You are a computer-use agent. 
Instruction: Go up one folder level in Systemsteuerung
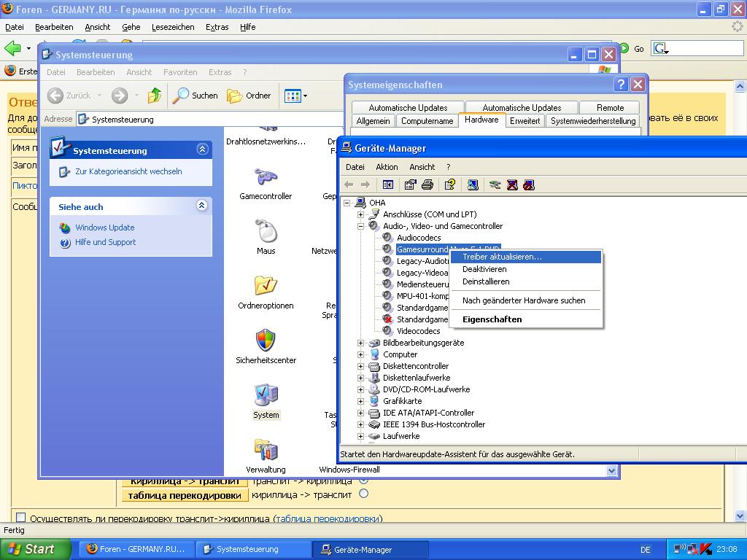click(x=155, y=96)
